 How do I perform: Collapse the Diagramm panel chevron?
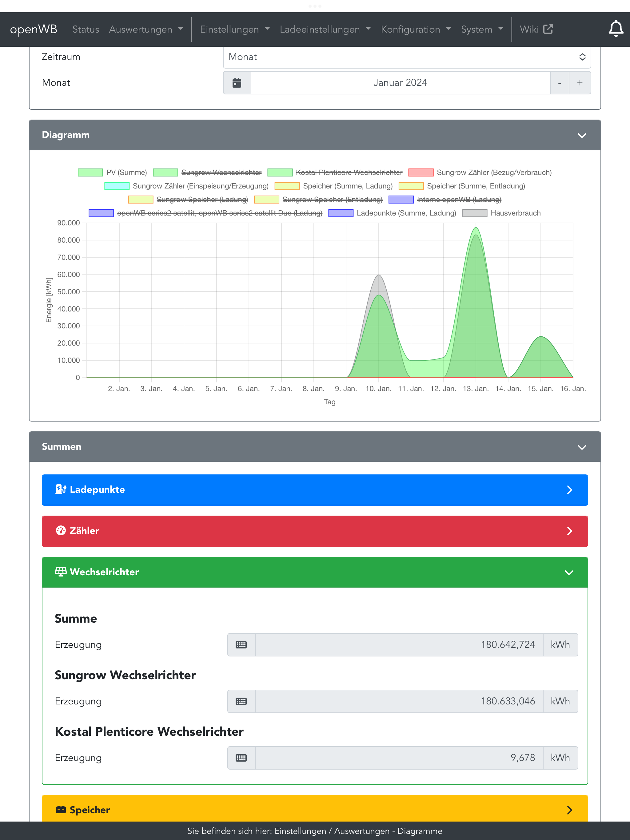tap(581, 135)
